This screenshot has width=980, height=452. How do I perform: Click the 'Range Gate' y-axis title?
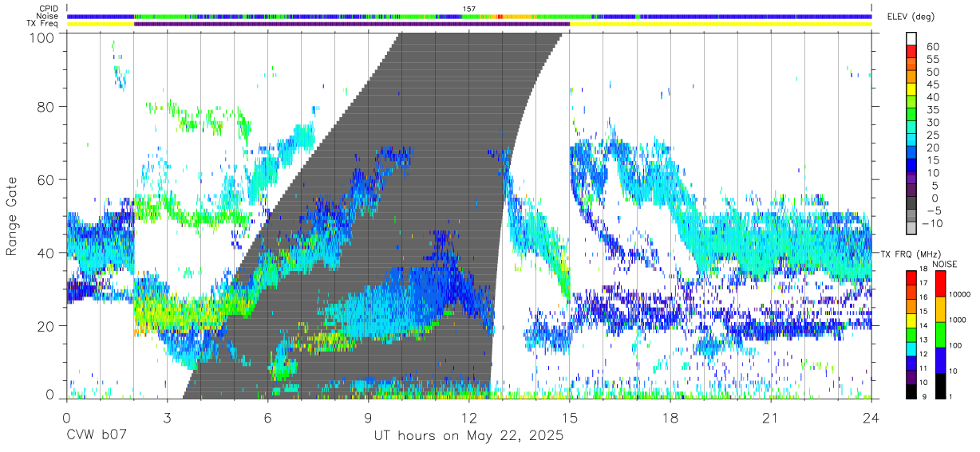[12, 216]
